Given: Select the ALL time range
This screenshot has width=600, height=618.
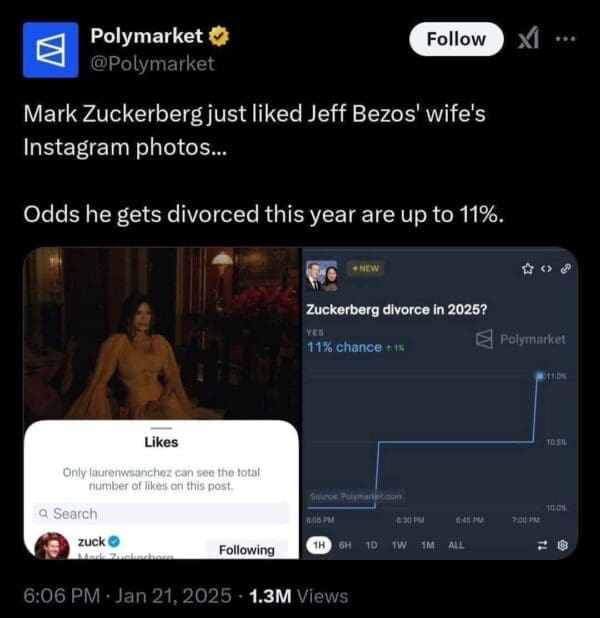Looking at the screenshot, I should point(455,545).
